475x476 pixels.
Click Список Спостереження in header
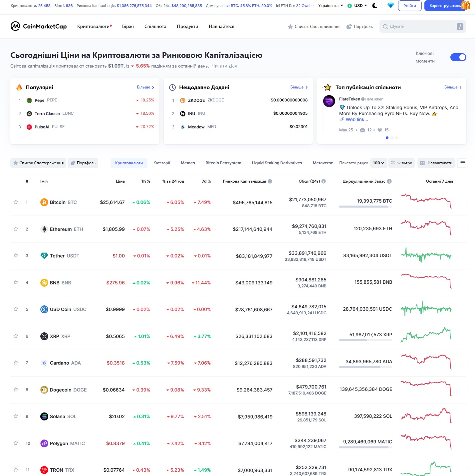(x=314, y=27)
